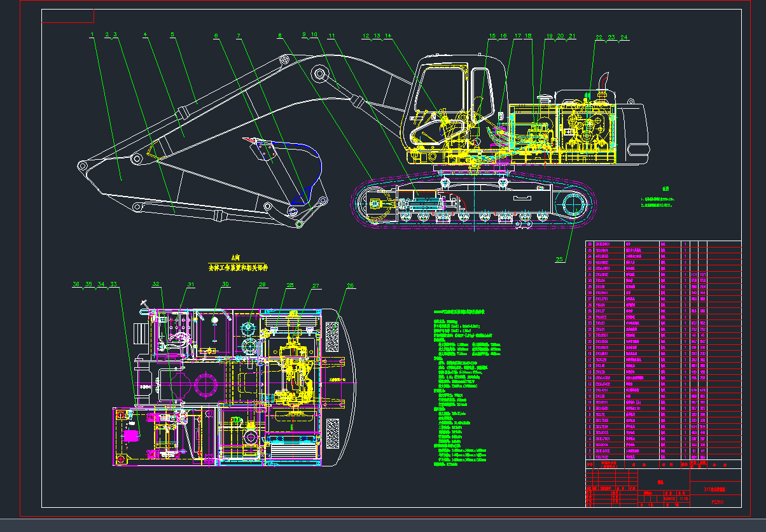This screenshot has width=766, height=532.
Task: Click the notes heading right of the track
Action: (665, 188)
